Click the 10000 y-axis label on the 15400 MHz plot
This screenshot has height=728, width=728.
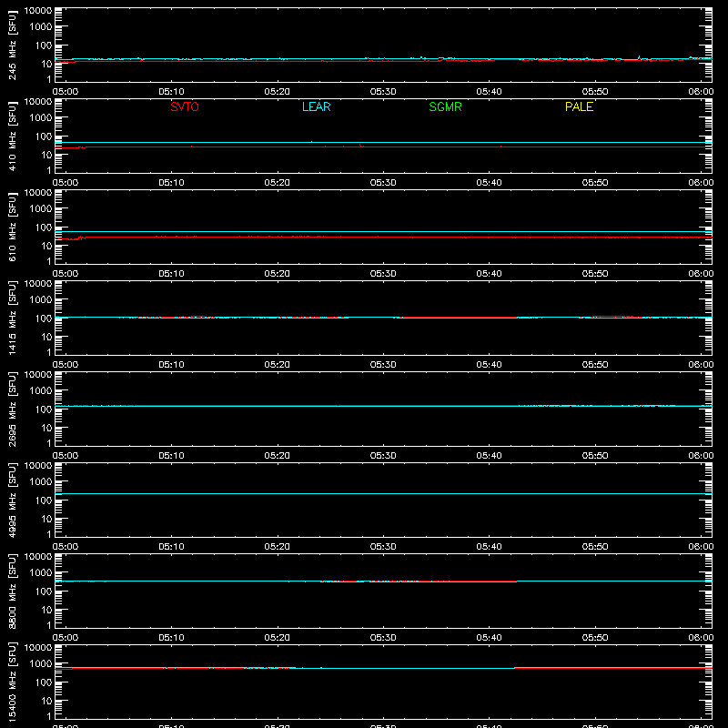[38, 648]
